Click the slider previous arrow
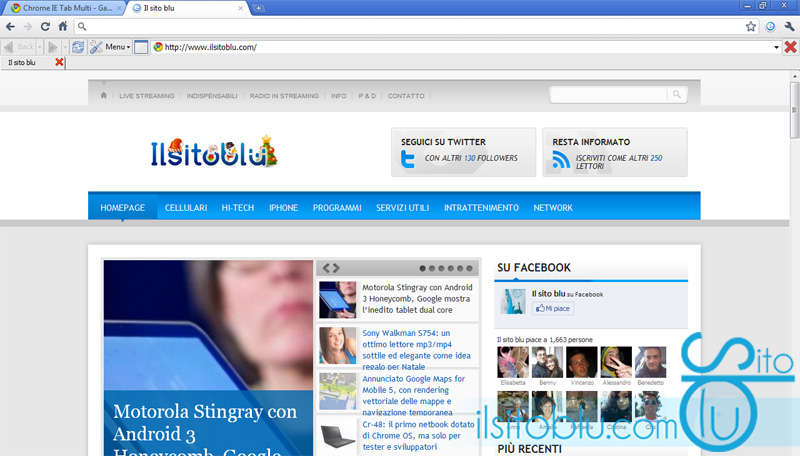The width and height of the screenshot is (800, 456). coord(326,268)
